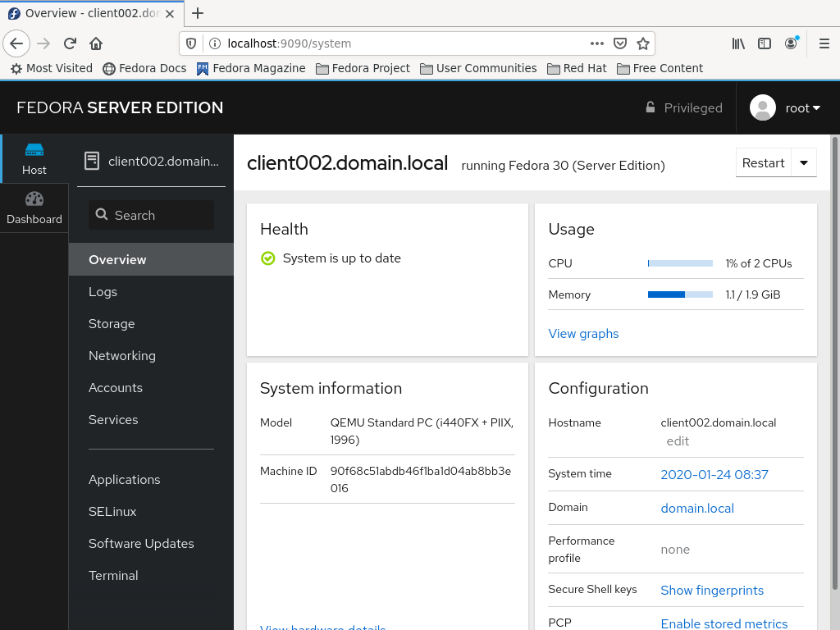The width and height of the screenshot is (840, 630).
Task: Focus the sidebar Search field
Action: (x=151, y=215)
